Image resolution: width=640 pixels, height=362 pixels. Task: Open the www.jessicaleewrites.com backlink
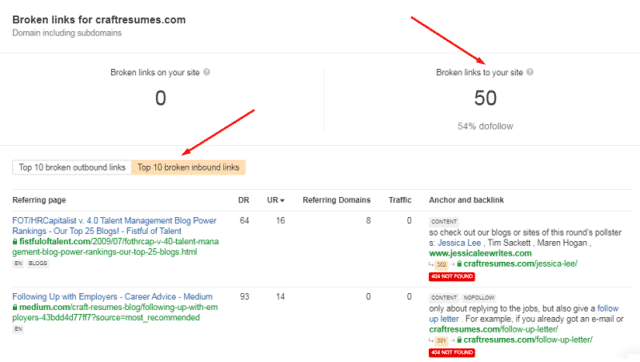(480, 253)
